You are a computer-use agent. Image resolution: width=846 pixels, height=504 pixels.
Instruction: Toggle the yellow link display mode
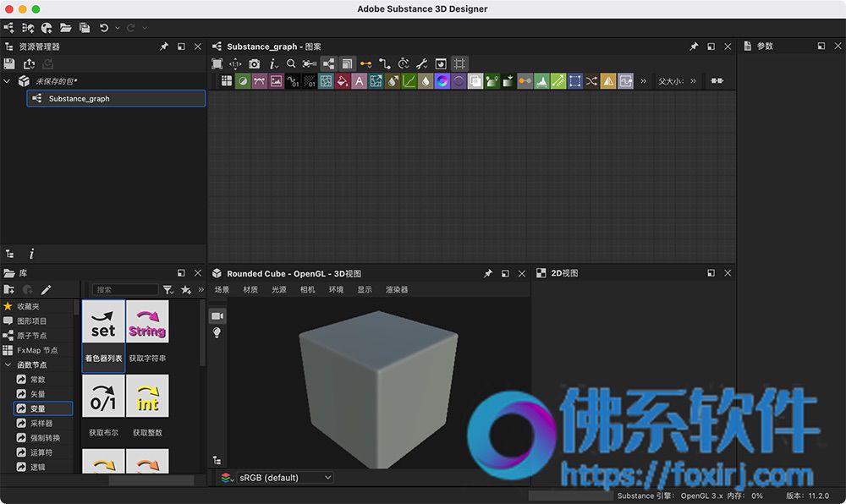tap(365, 63)
